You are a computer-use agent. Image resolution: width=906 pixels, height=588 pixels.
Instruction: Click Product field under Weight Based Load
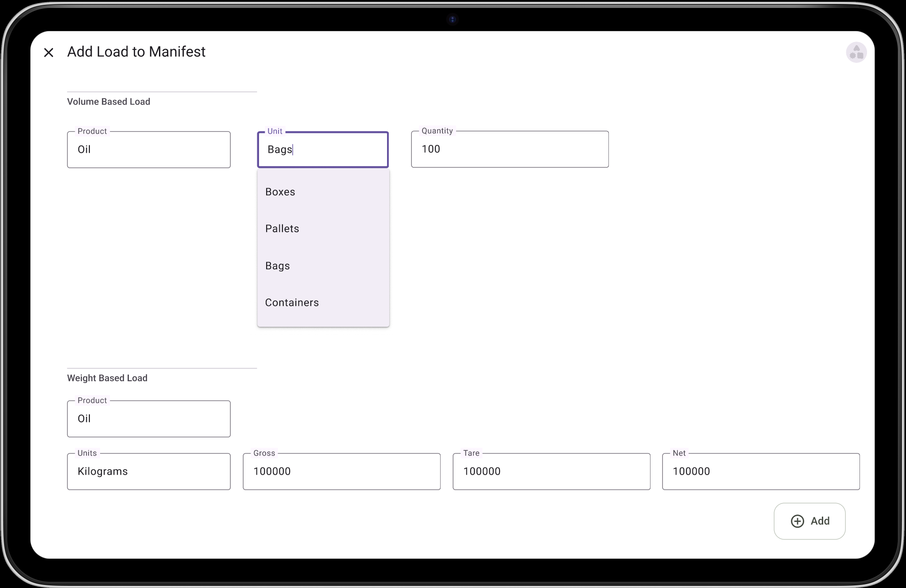click(148, 419)
